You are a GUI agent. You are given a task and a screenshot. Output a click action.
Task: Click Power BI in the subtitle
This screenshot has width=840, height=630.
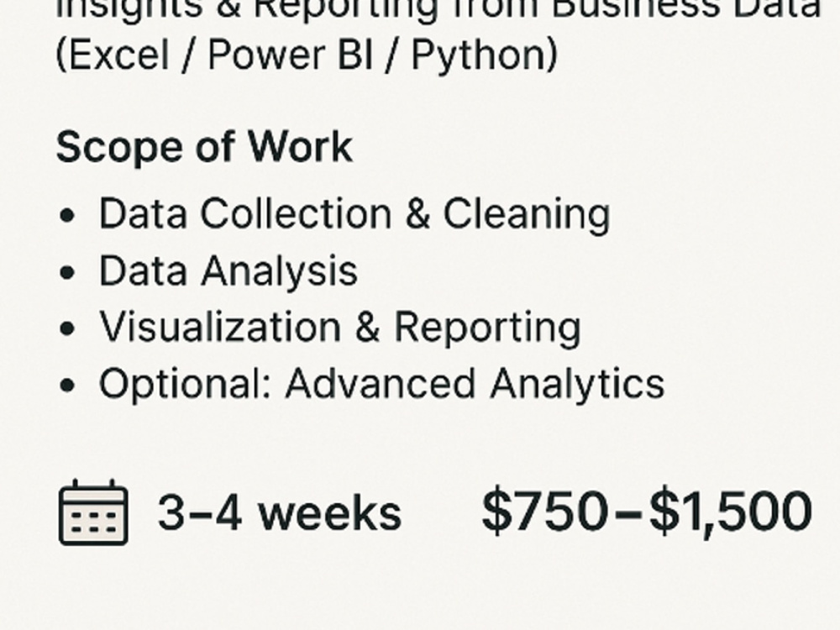coord(290,55)
